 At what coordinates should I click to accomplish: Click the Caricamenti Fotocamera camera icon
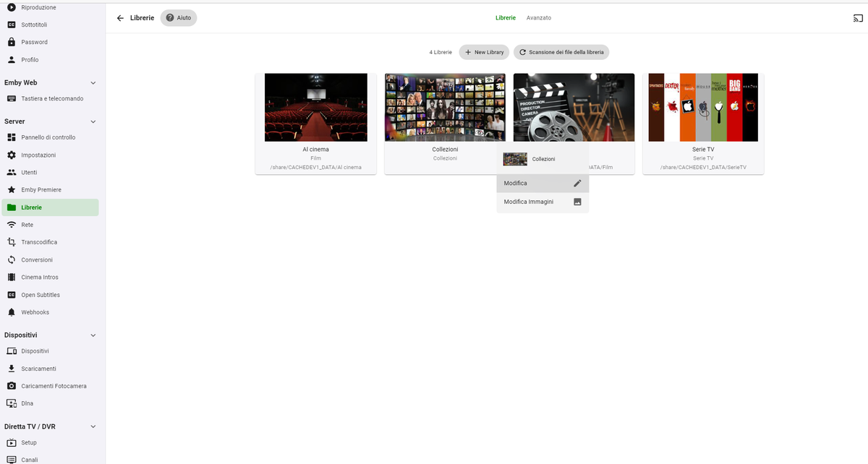coord(12,386)
